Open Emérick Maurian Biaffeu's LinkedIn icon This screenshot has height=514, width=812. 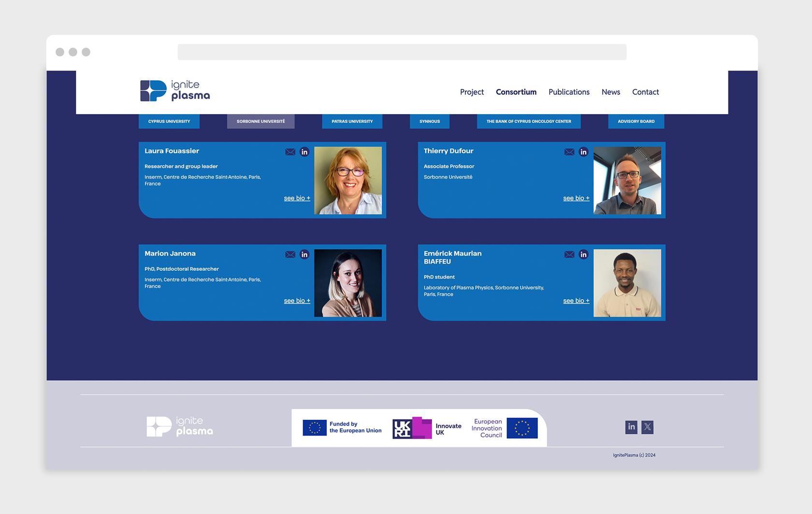[583, 254]
